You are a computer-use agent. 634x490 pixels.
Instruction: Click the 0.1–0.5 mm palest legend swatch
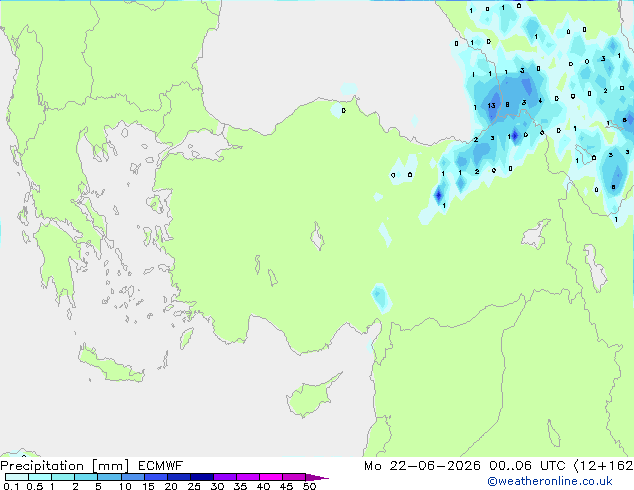[17, 477]
